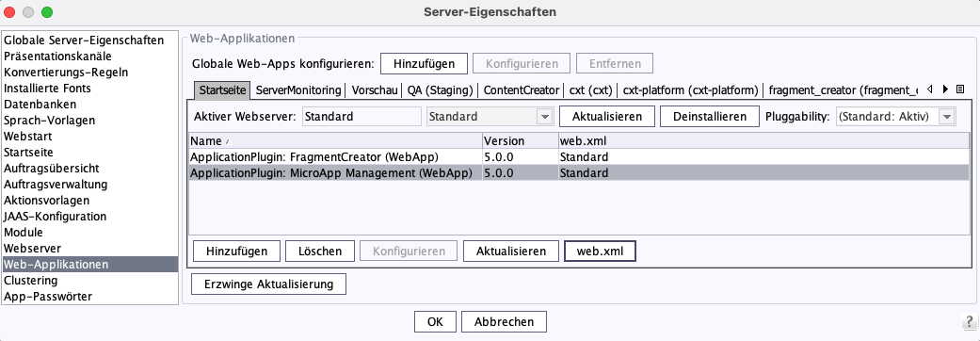Viewport: 980px width, 341px height.
Task: Click Erzwinge Aktualisierung
Action: [268, 284]
